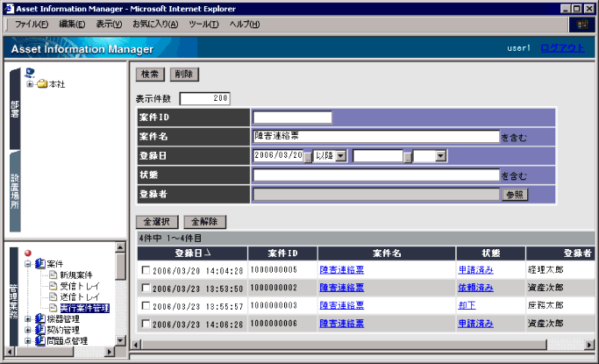This screenshot has width=599, height=364.
Task: Open 依頼済み status link
Action: (x=475, y=288)
